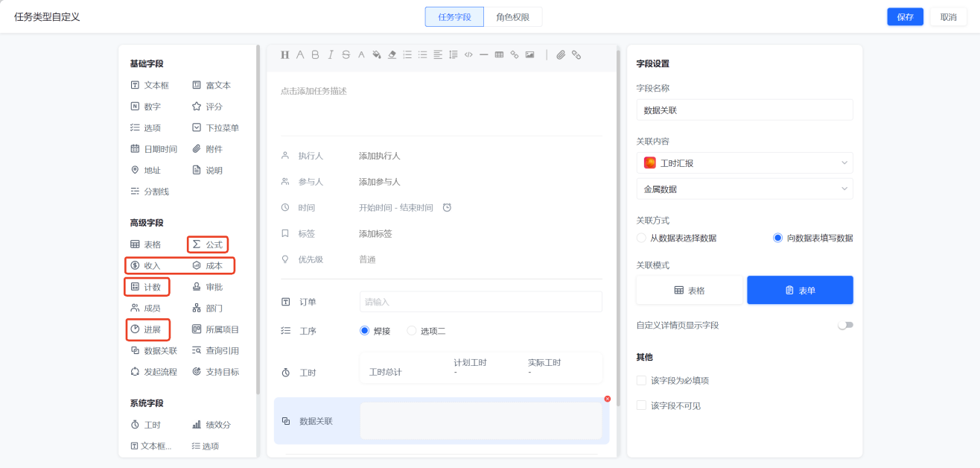Open the line height option
Screen dimensions: 980x468
click(453, 54)
